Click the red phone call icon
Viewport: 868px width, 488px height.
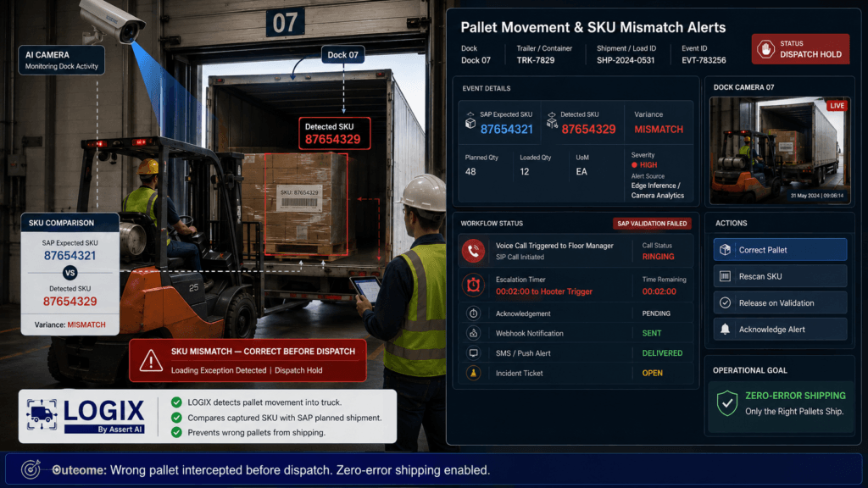click(473, 251)
